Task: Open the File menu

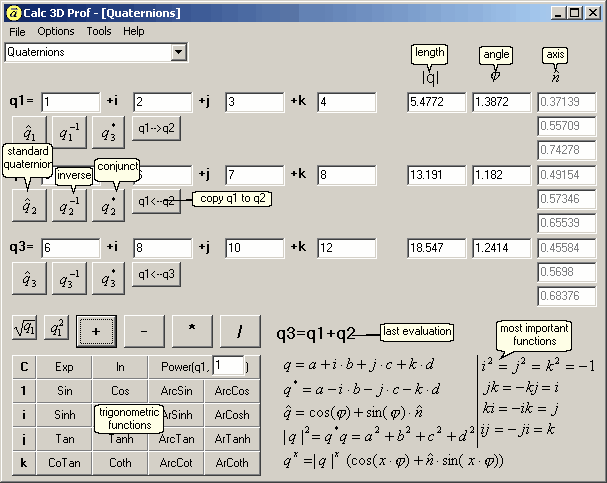Action: click(x=17, y=31)
